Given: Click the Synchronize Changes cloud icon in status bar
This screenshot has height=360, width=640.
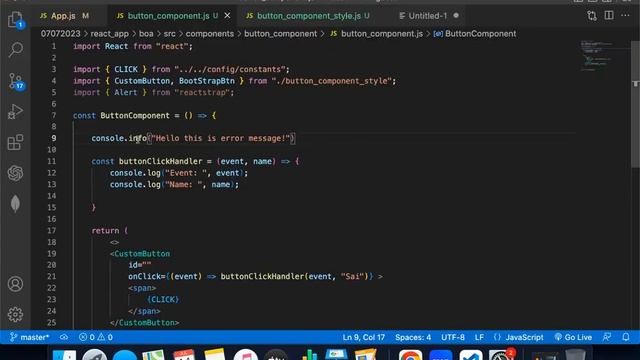Looking at the screenshot, I should click(64, 337).
